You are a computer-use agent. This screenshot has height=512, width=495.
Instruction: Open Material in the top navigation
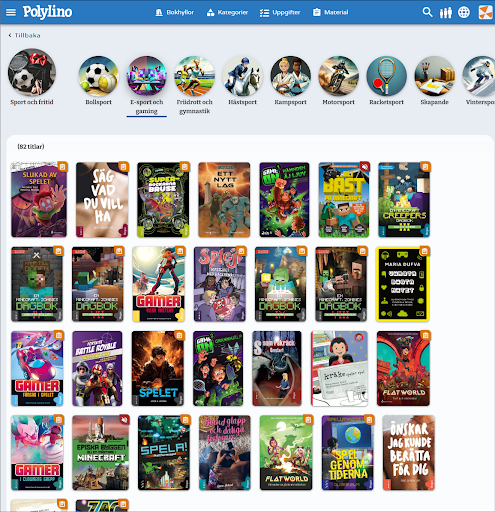pyautogui.click(x=331, y=12)
